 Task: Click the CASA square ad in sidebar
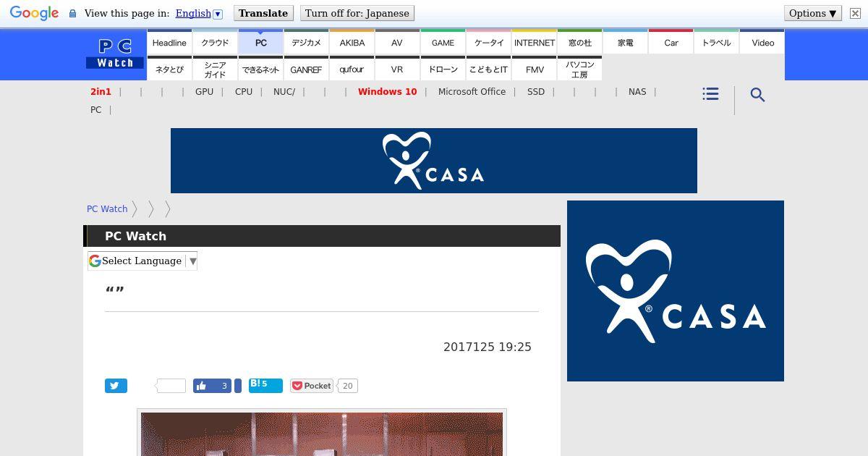(x=676, y=291)
